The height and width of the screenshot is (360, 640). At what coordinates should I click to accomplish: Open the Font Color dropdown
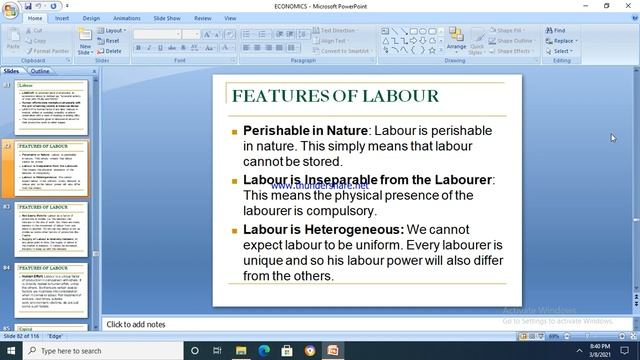227,48
